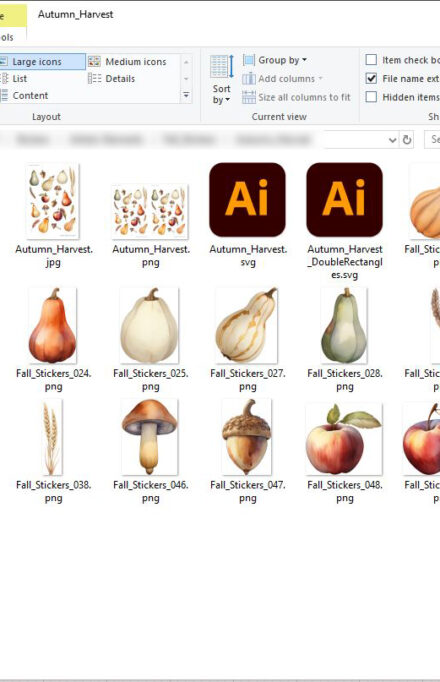
Task: Choose the Details view layout
Action: [112, 79]
